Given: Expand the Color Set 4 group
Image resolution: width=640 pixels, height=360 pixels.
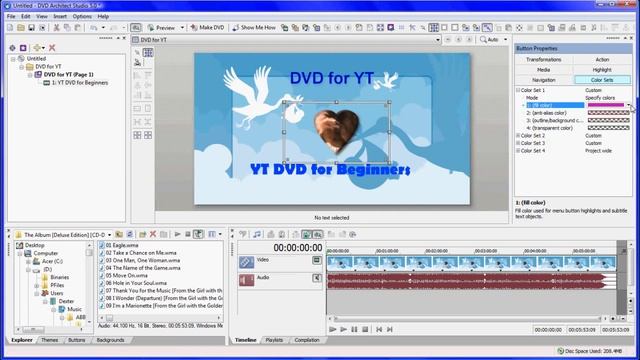Looking at the screenshot, I should pos(518,151).
